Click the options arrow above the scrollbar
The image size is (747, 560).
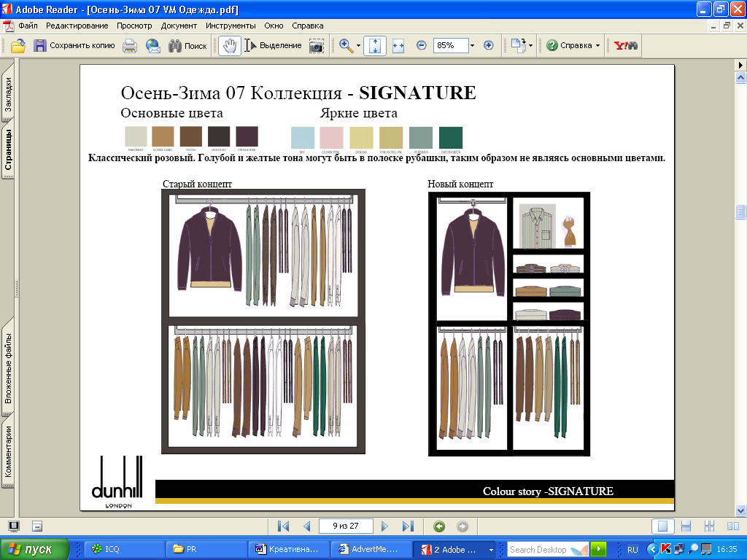point(740,65)
